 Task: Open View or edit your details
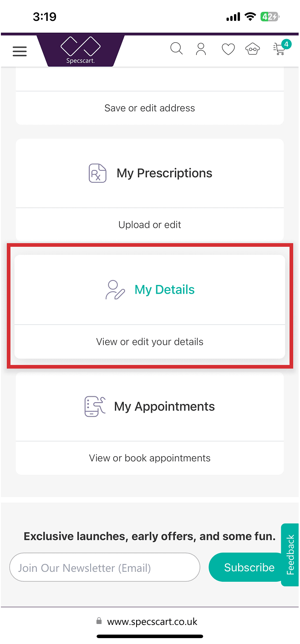[149, 341]
